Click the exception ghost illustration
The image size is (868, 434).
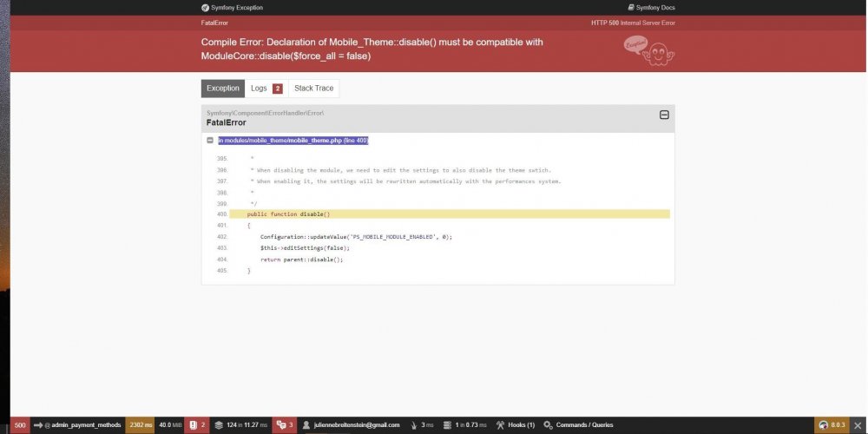pos(649,51)
